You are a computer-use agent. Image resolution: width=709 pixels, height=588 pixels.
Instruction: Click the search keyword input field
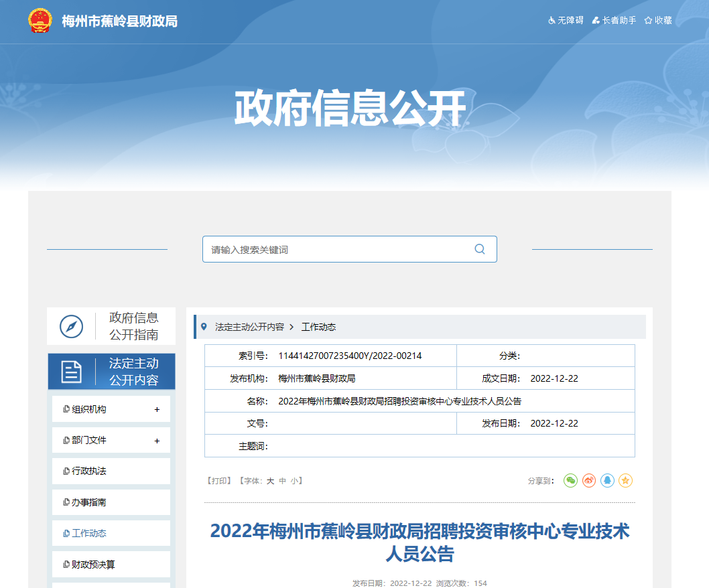tap(335, 249)
